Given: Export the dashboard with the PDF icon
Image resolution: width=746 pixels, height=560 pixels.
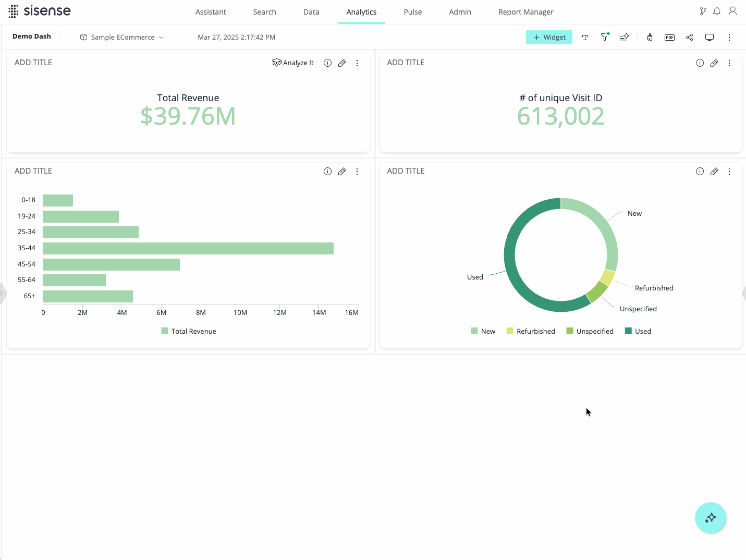Looking at the screenshot, I should [x=669, y=38].
